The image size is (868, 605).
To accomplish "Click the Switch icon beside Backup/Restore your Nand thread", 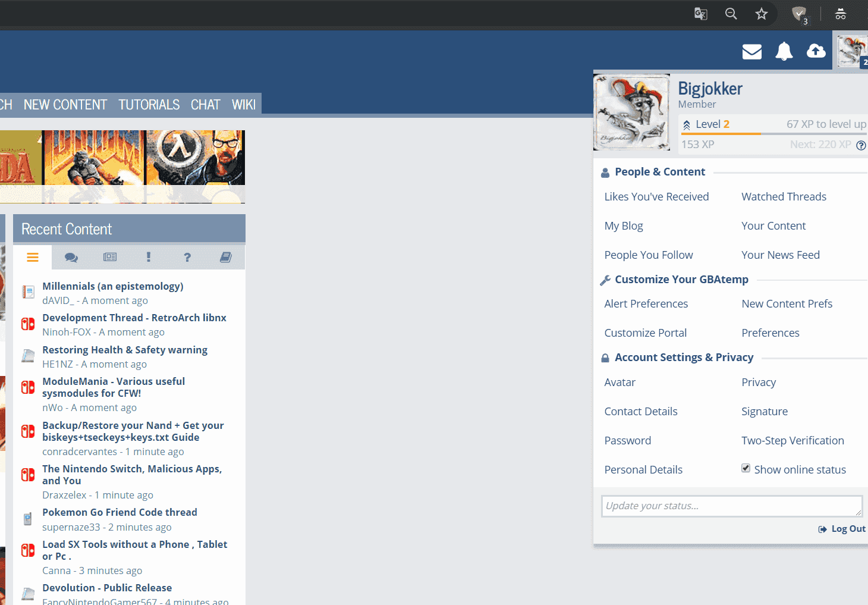I will tap(28, 431).
